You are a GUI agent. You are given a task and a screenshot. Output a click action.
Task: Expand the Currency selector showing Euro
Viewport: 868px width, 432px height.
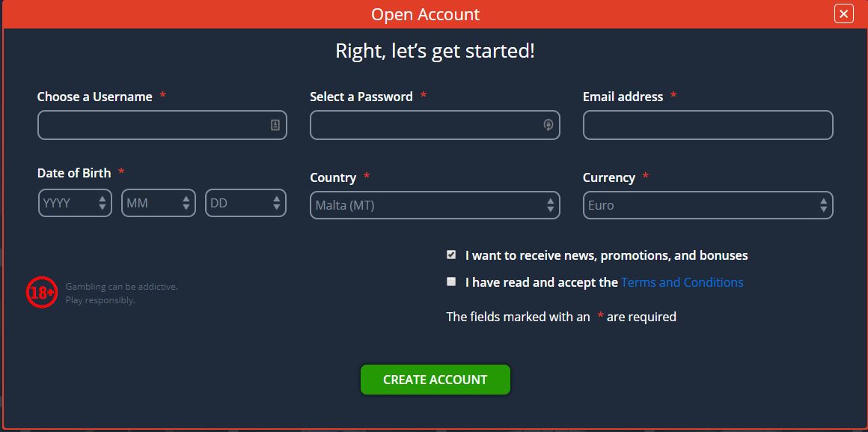click(x=707, y=205)
